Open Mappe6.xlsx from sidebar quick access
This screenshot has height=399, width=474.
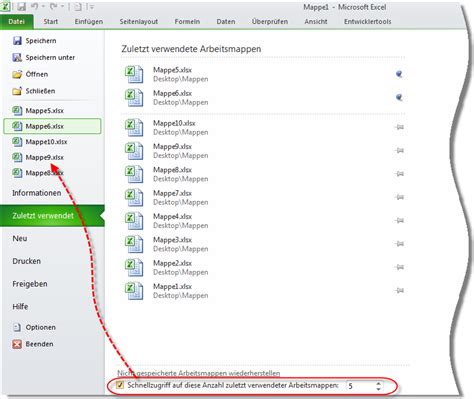coord(52,126)
